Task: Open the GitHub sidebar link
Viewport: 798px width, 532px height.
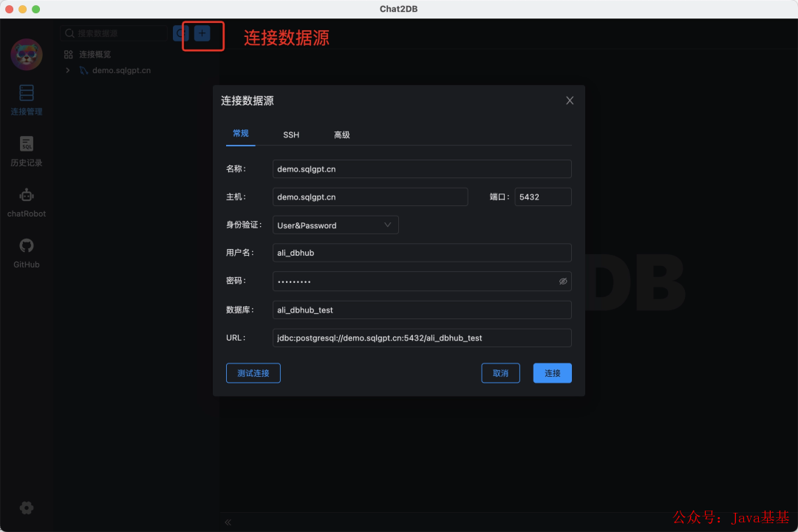Action: pos(27,253)
